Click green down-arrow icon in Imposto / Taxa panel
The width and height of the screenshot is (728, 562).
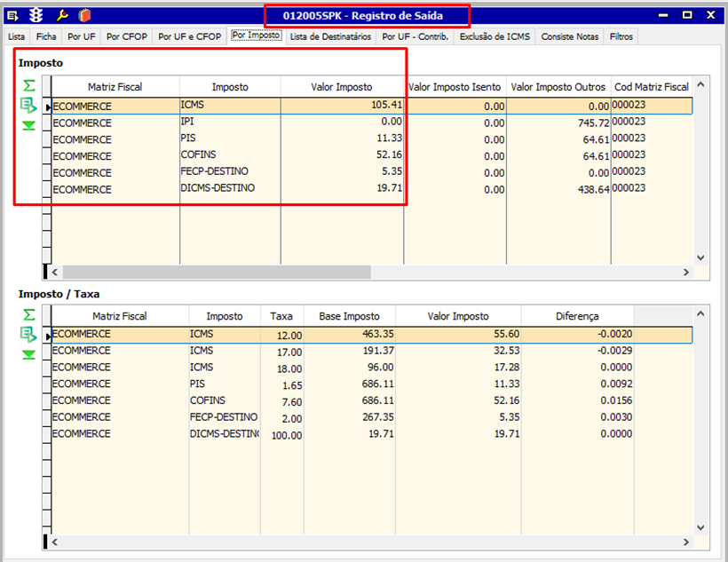point(29,355)
